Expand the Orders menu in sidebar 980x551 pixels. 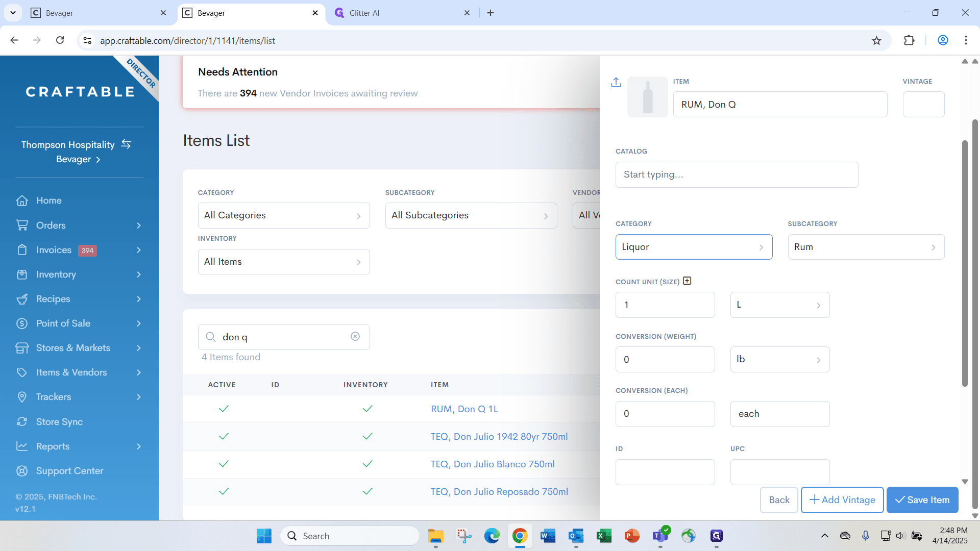[79, 225]
